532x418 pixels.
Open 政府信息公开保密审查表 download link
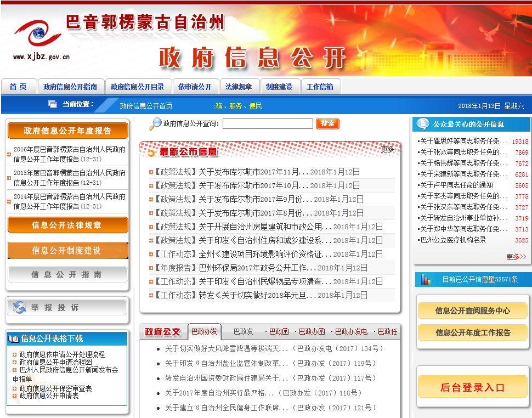[55, 388]
